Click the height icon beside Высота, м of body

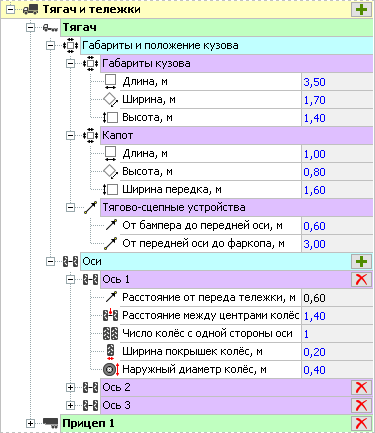coord(110,117)
